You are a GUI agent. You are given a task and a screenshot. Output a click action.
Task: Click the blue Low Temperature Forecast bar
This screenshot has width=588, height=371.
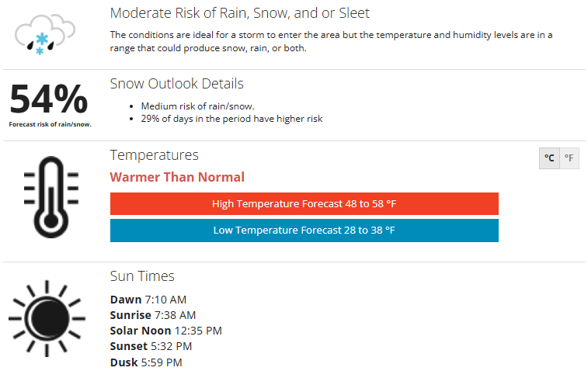point(304,231)
